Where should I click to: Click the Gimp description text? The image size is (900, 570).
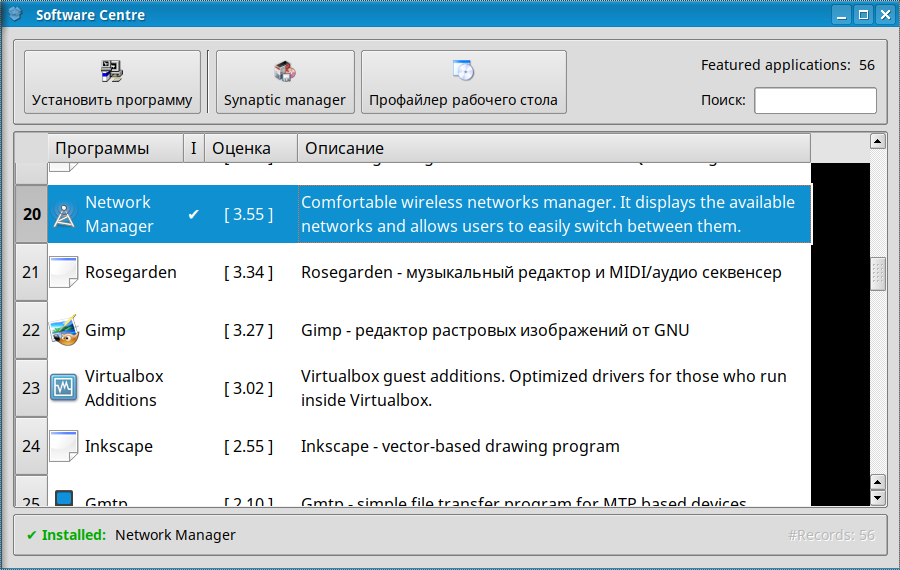pyautogui.click(x=495, y=331)
